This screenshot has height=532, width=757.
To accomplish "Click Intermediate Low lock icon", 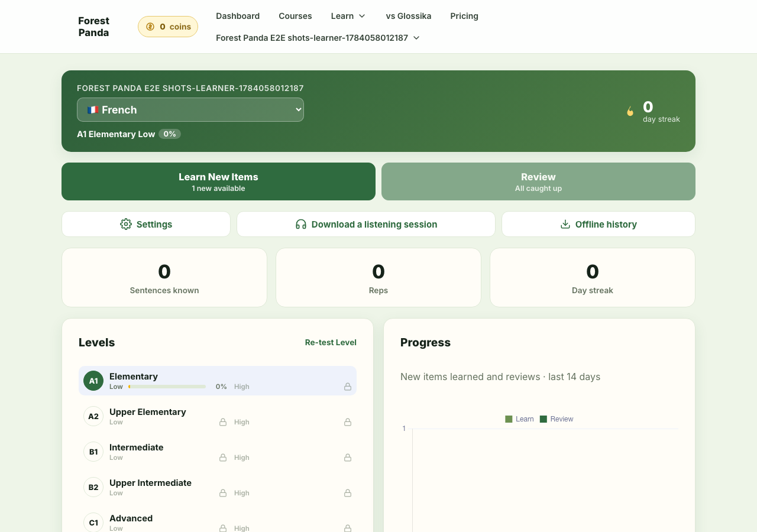I will point(223,458).
